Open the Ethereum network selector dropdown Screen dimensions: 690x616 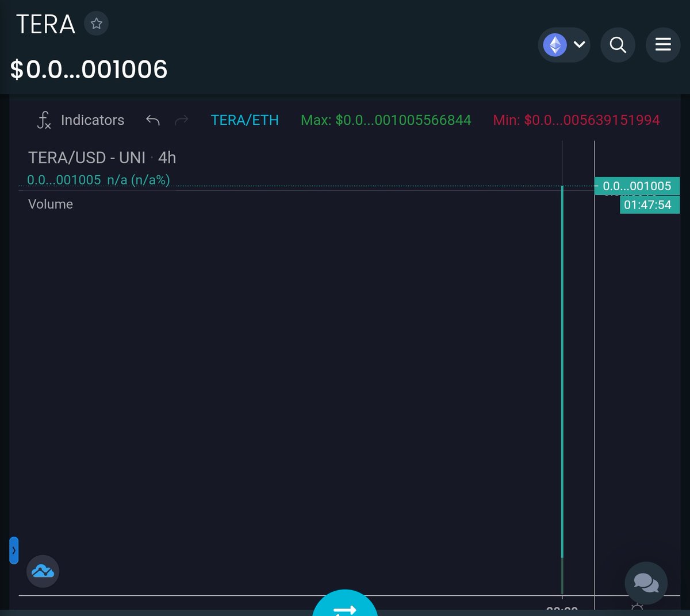pos(564,45)
